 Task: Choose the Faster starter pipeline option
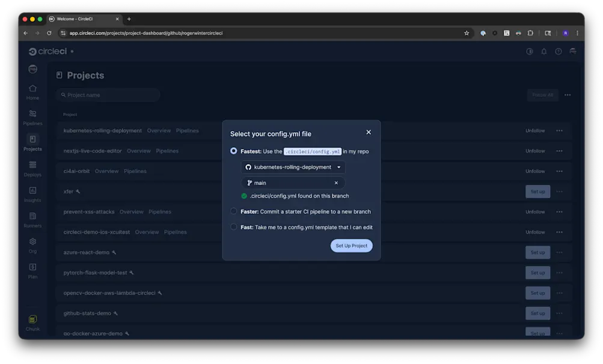[x=233, y=211]
